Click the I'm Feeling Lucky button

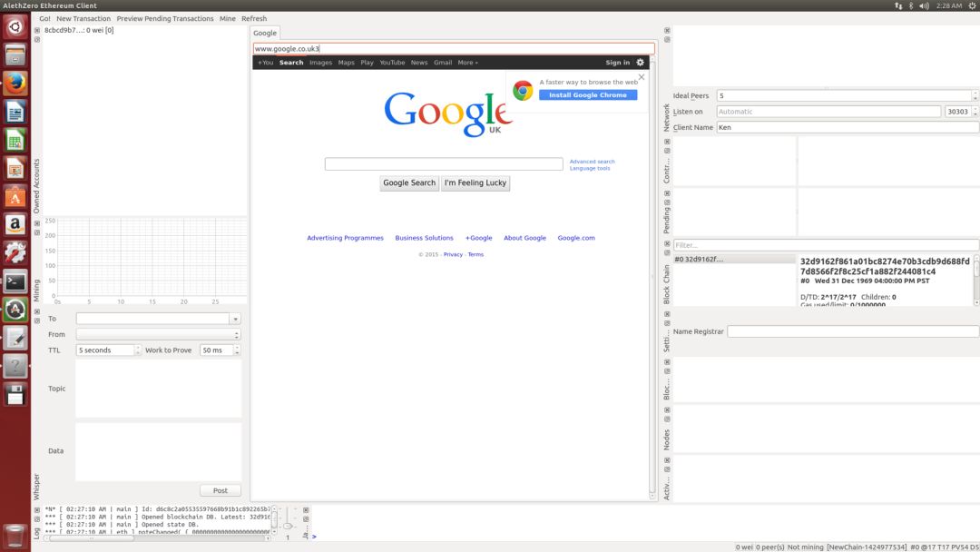pos(475,183)
